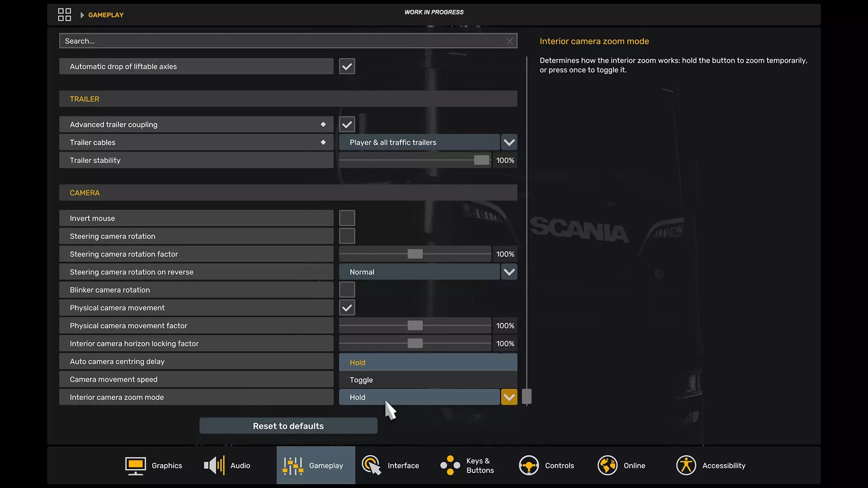Click the GAMEPLAY breadcrumb label
Viewport: 868px width, 488px height.
[x=106, y=15]
